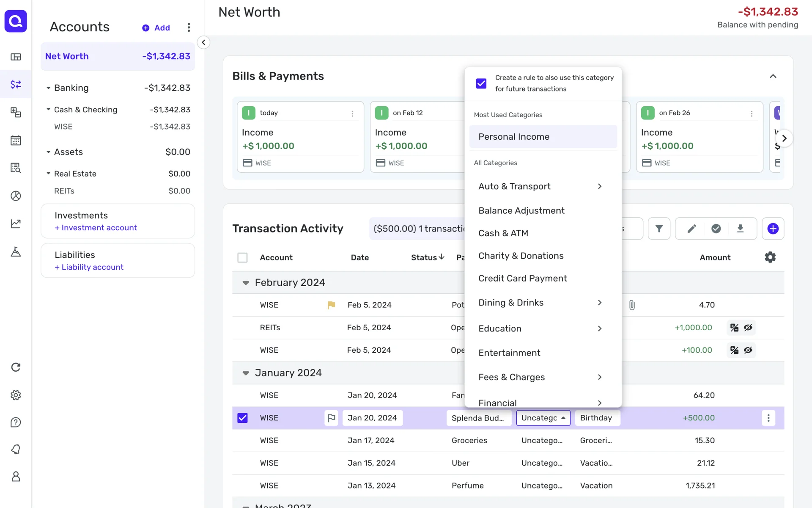Image resolution: width=812 pixels, height=508 pixels.
Task: Click the blue plus add transaction button
Action: point(773,229)
